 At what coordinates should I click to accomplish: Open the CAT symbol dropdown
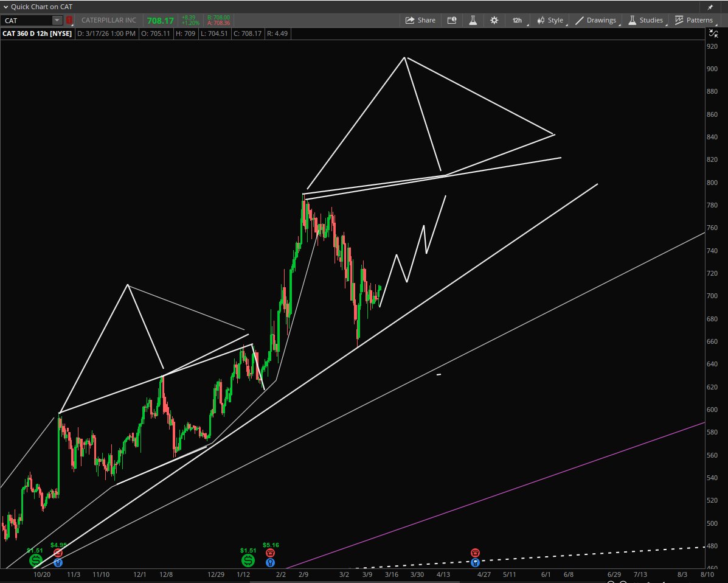(57, 20)
